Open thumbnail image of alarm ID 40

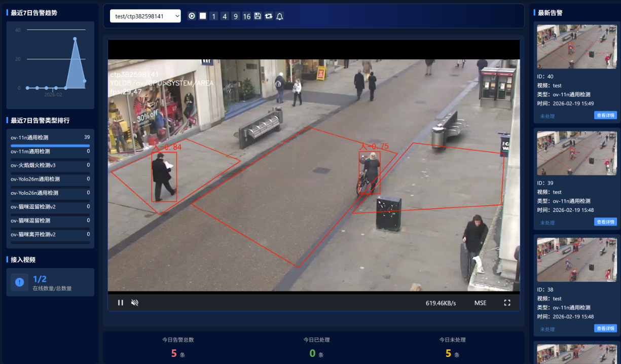click(x=577, y=47)
